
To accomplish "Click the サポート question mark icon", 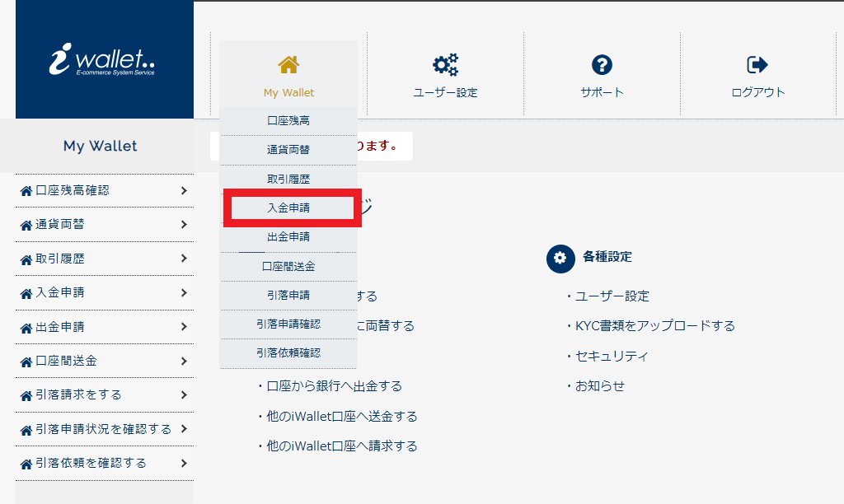I will click(602, 64).
